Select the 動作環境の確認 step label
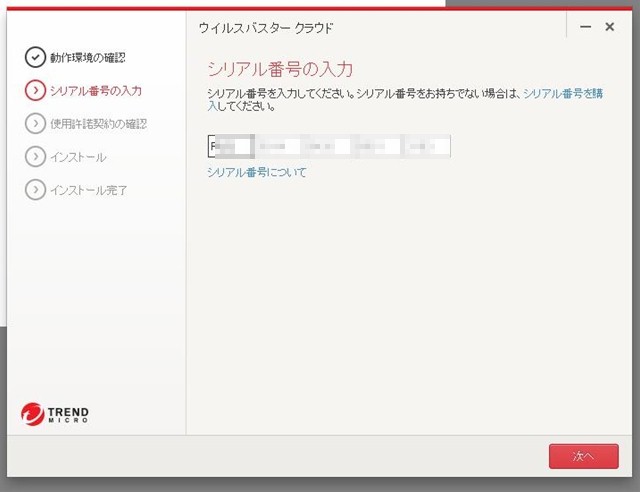 (87, 58)
